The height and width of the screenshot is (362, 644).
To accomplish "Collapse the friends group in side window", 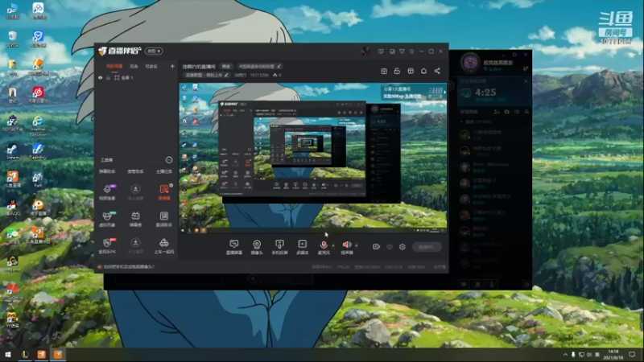I will coord(461,122).
